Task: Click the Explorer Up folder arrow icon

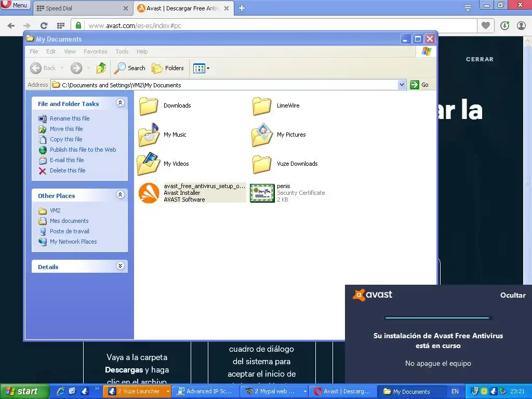Action: pyautogui.click(x=101, y=68)
